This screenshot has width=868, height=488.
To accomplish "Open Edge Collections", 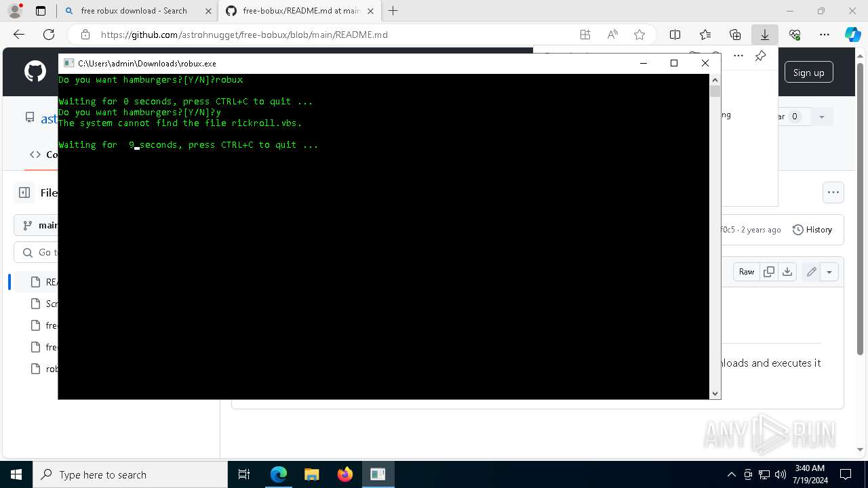I will (x=735, y=35).
